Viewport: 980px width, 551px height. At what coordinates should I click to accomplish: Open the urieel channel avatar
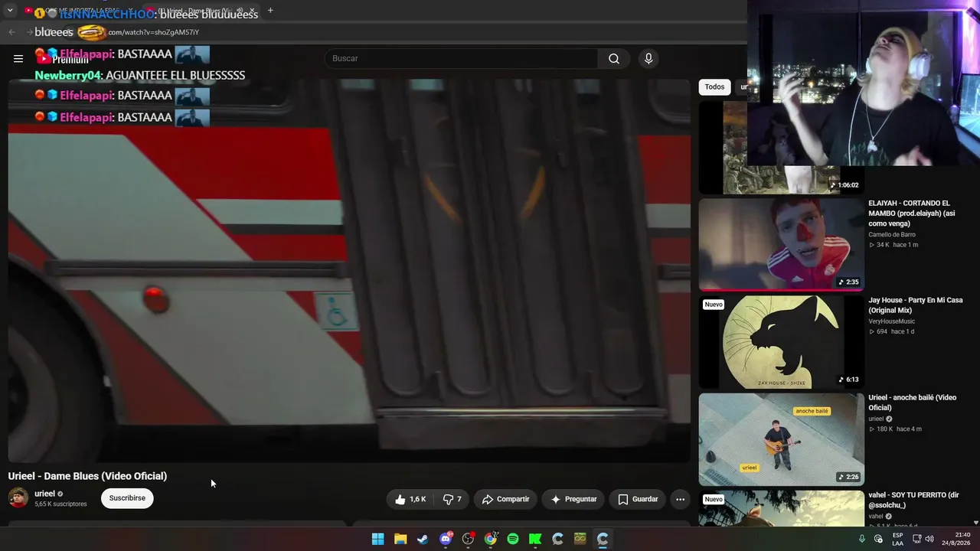coord(18,498)
